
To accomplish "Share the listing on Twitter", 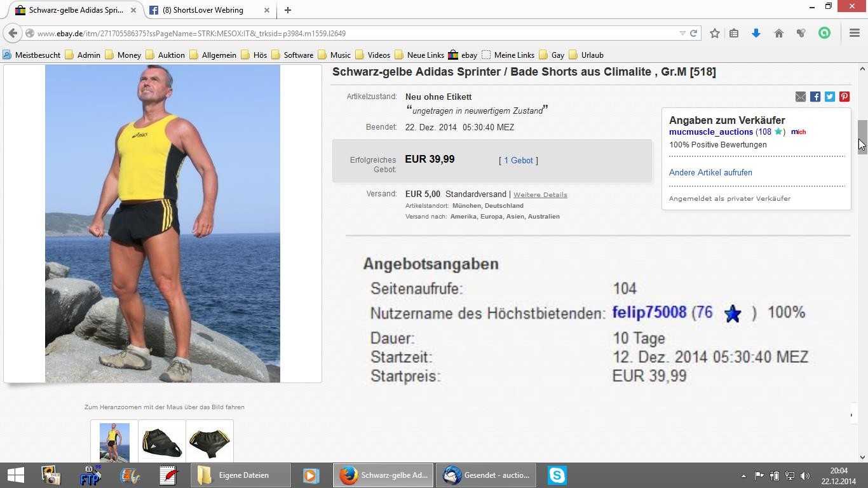I will pos(830,97).
